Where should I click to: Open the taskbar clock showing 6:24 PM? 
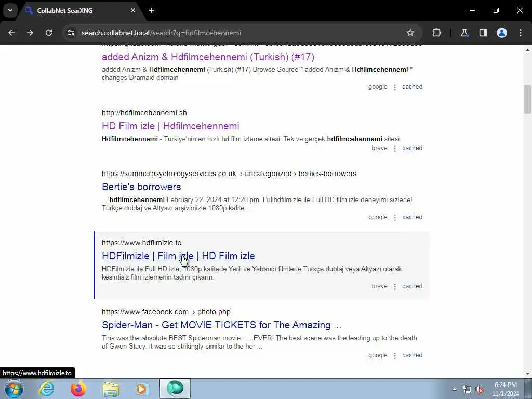[x=506, y=389]
